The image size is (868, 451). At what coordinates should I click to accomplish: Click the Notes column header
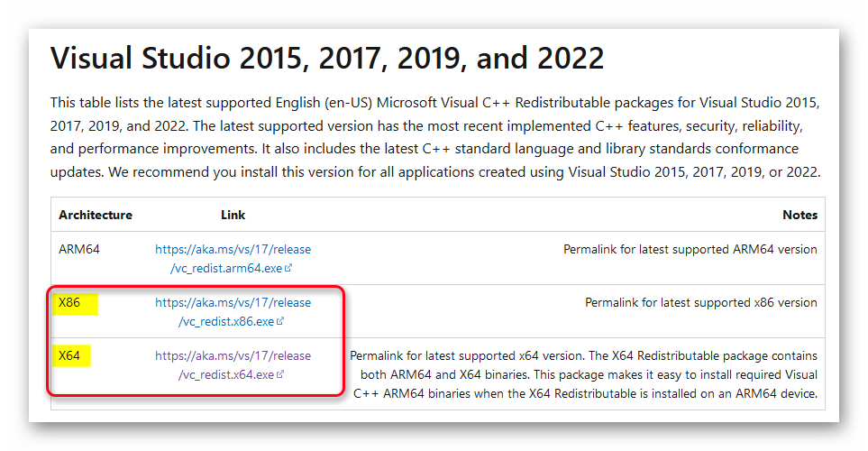coord(799,215)
